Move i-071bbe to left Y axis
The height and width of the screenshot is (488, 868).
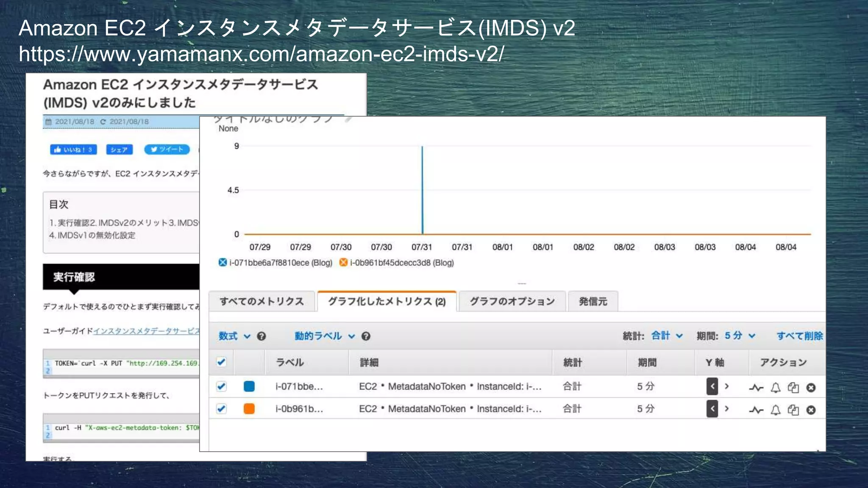tap(712, 386)
